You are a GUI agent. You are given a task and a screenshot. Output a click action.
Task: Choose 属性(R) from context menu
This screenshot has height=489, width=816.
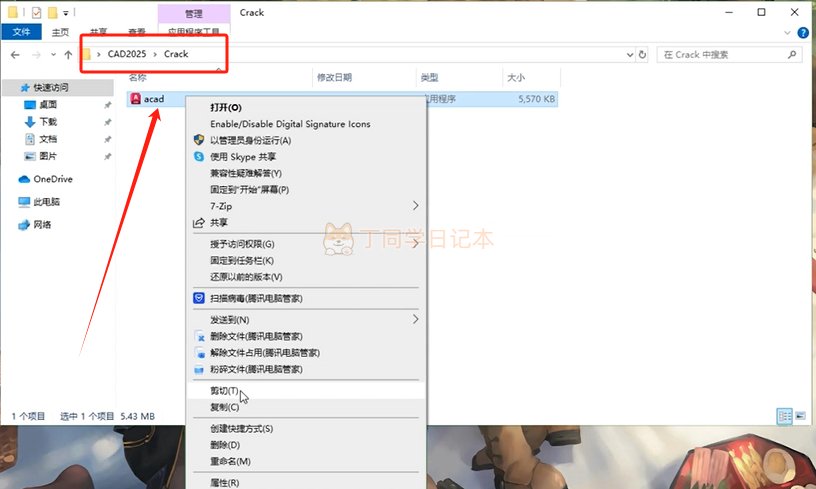307,483
